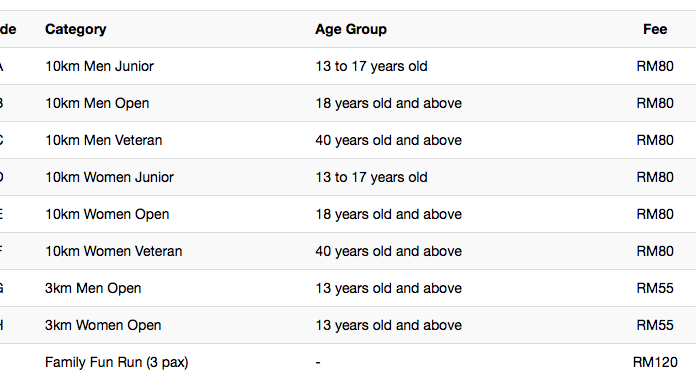Click age group for 10km Men Veteran
This screenshot has width=696, height=384.
388,140
